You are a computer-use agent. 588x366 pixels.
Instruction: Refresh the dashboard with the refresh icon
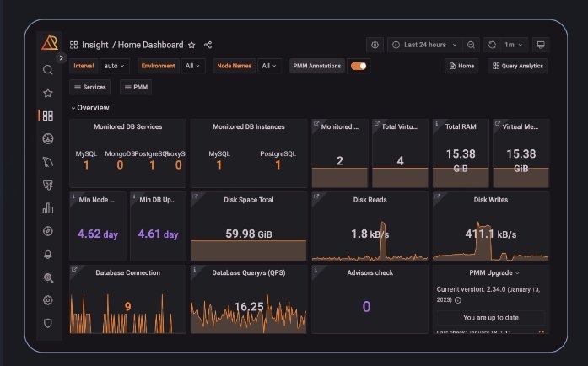click(492, 45)
